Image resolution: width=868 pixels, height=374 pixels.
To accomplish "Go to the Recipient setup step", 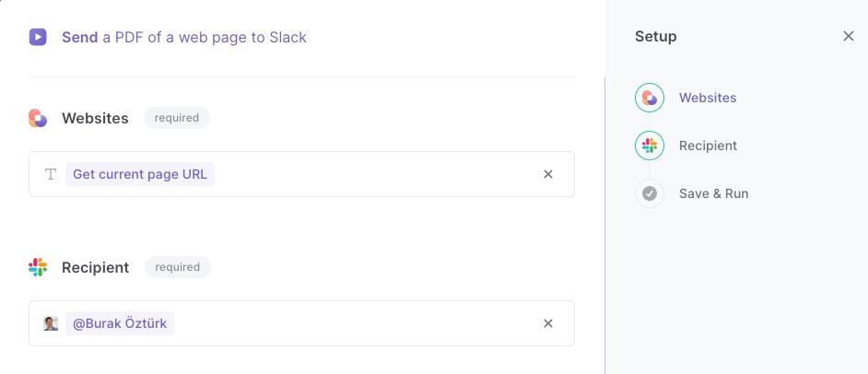I will 708,146.
